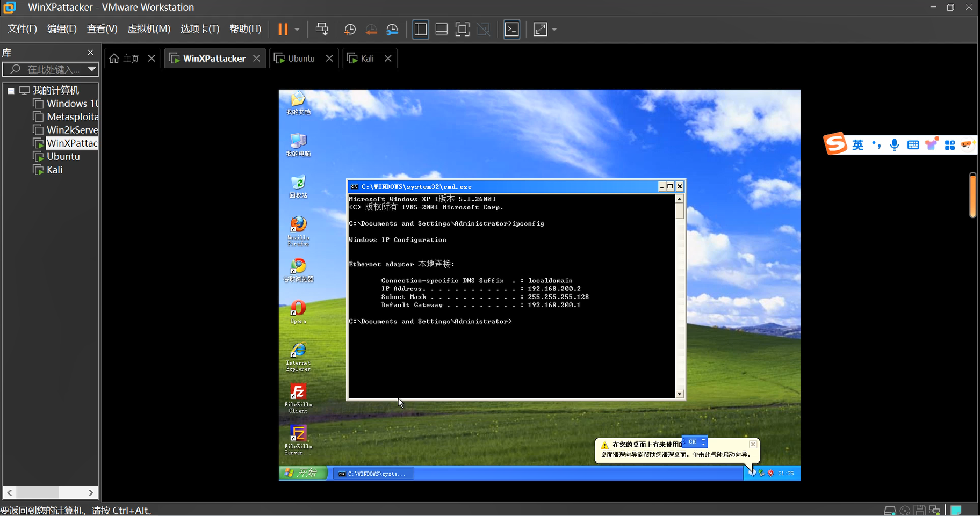Click the 21:35 taskbar clock
Screen dimensions: 980x516
click(x=786, y=474)
